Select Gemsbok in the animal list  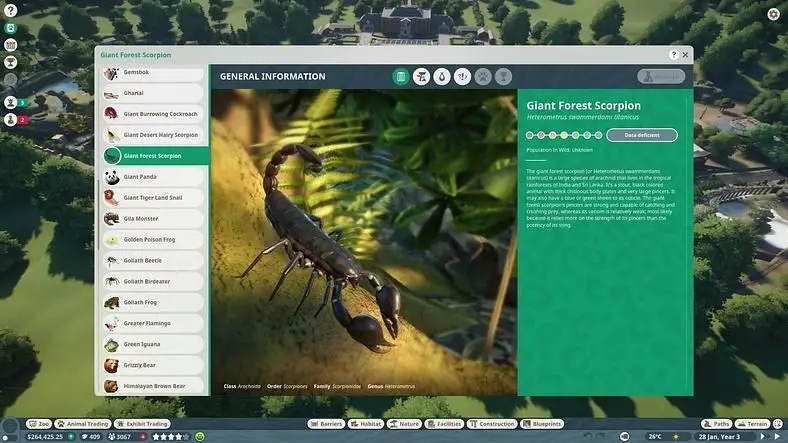153,73
